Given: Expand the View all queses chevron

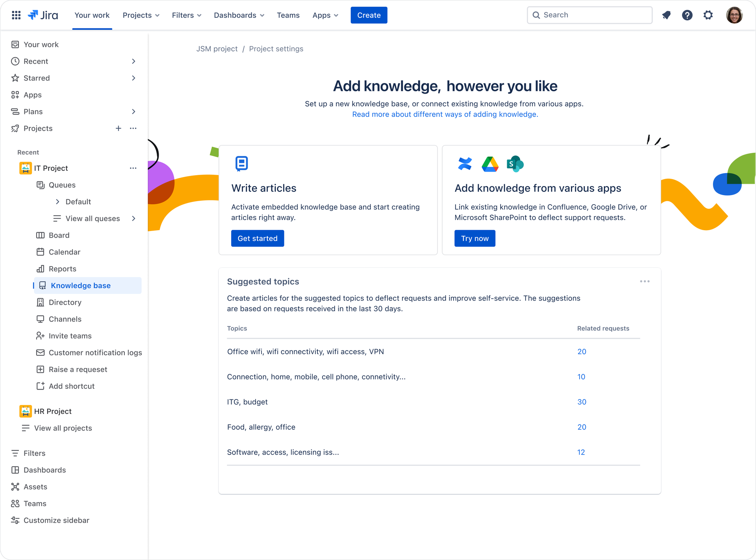Looking at the screenshot, I should [133, 218].
